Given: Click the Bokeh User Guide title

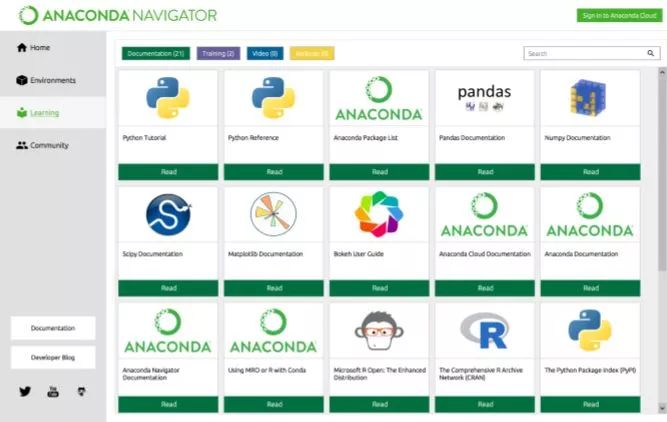Looking at the screenshot, I should (x=359, y=254).
